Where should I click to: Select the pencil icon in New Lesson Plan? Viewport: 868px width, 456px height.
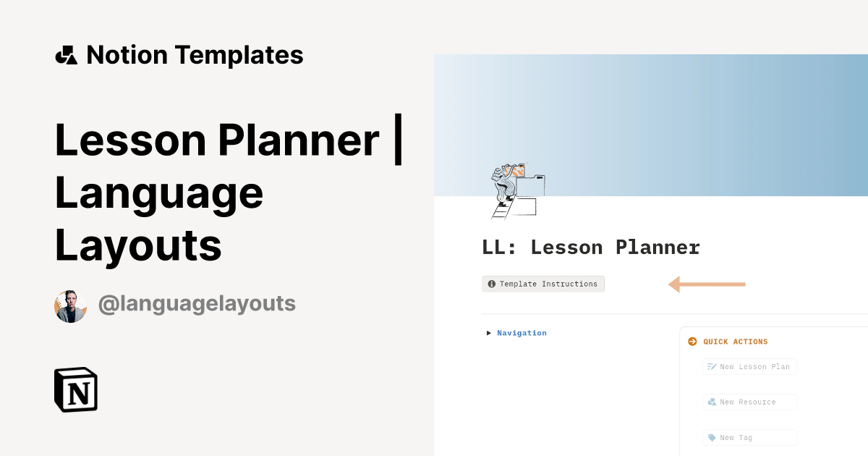[710, 366]
